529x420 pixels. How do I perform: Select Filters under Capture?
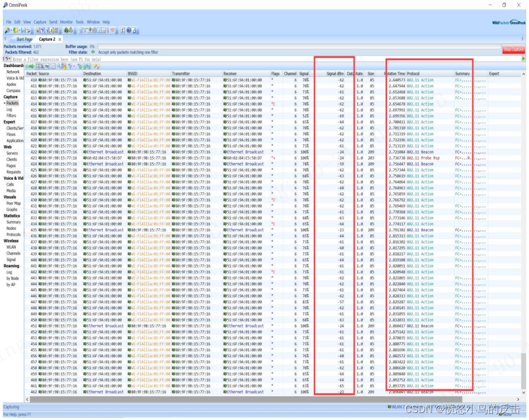coord(11,115)
